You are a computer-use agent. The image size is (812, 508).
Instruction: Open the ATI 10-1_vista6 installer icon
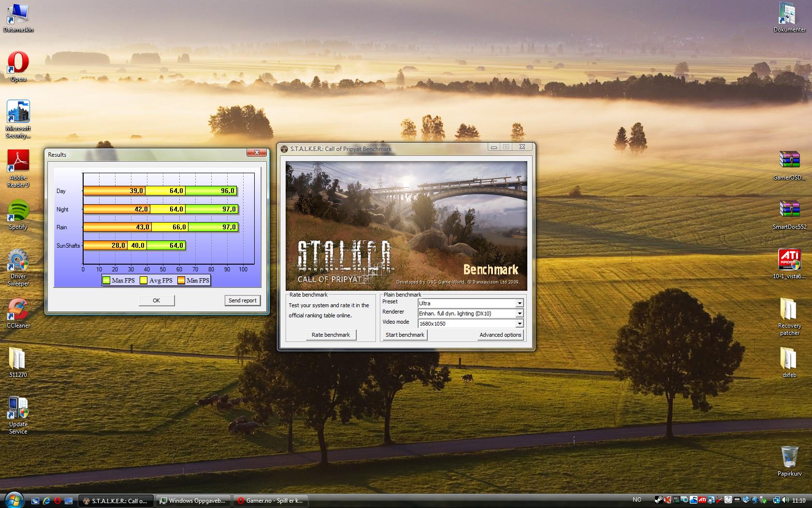(789, 264)
